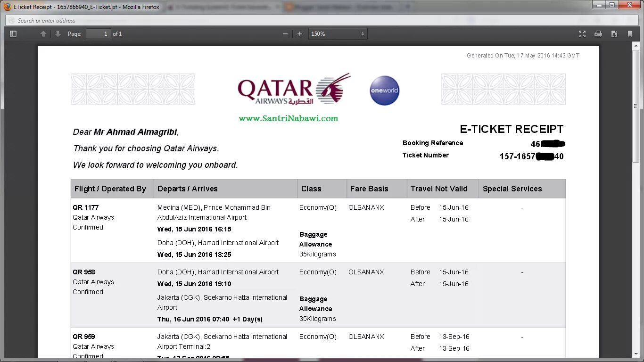The width and height of the screenshot is (644, 362).
Task: Click arrival time 'Thu, 16 Jun 2016 07:40'
Action: (193, 319)
